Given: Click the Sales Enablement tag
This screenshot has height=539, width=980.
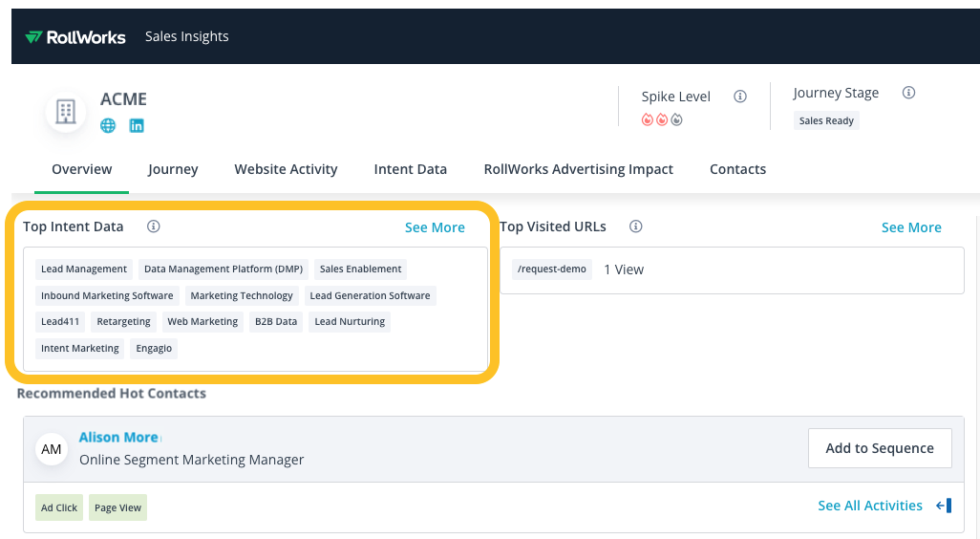Looking at the screenshot, I should point(361,269).
